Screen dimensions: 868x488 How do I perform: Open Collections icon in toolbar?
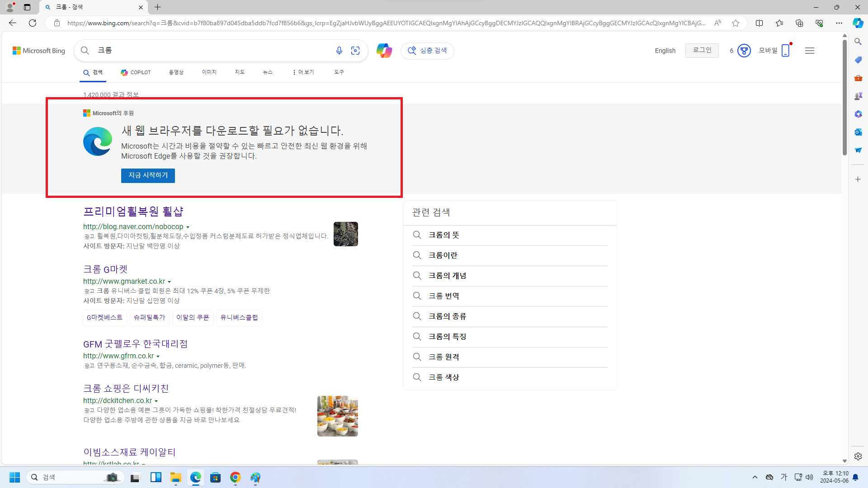click(799, 23)
